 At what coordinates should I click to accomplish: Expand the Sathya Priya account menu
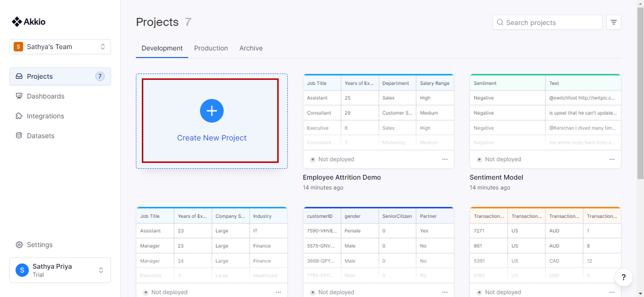(x=60, y=270)
